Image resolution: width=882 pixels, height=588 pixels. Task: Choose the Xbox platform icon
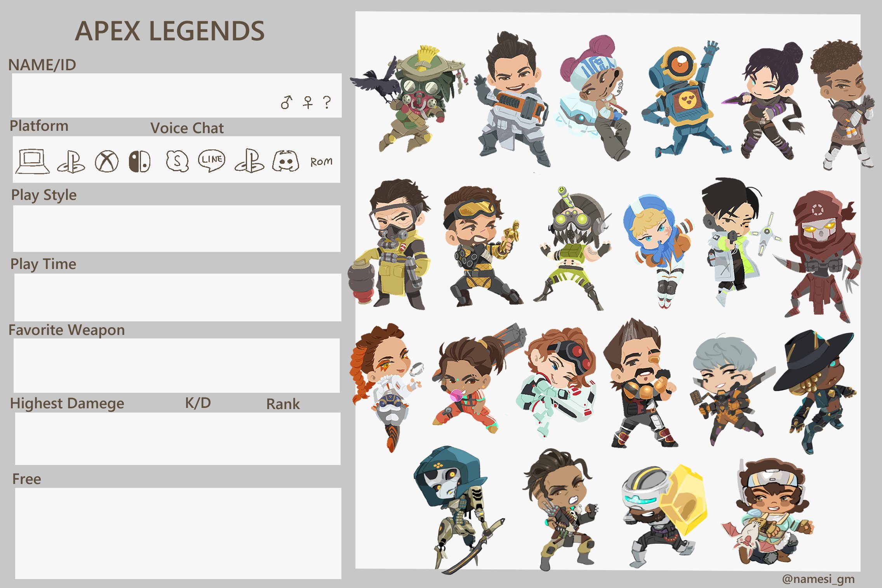coord(107,161)
